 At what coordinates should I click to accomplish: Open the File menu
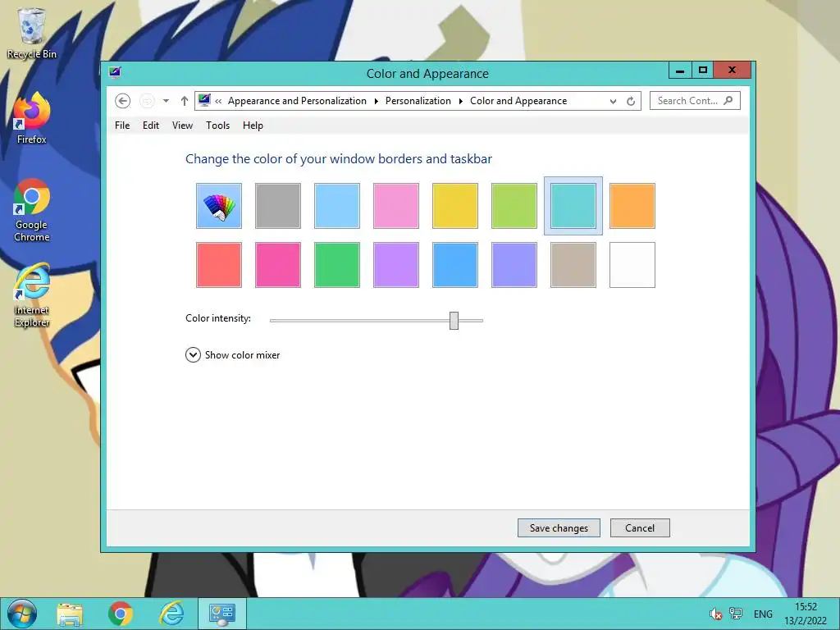coord(122,126)
